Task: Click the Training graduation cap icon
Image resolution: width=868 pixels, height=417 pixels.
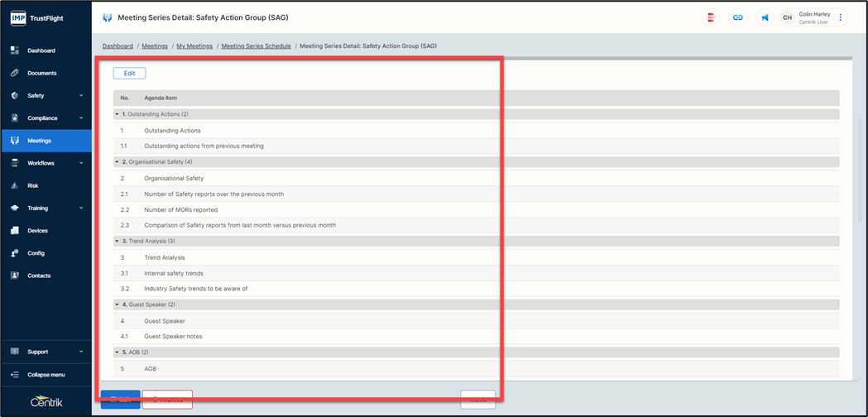Action: coord(15,208)
